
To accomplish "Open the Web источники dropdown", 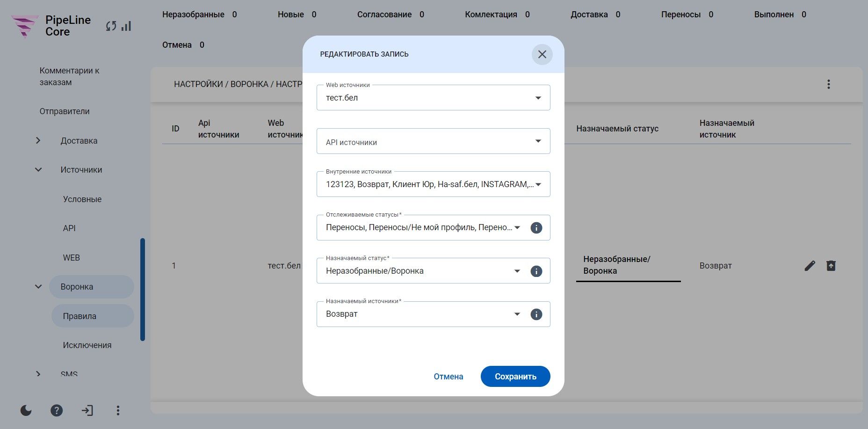I will pos(433,98).
